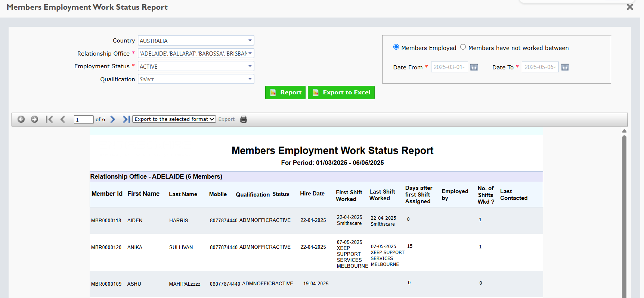This screenshot has width=644, height=298.
Task: Click last name SULLIVAN
Action: coord(181,247)
